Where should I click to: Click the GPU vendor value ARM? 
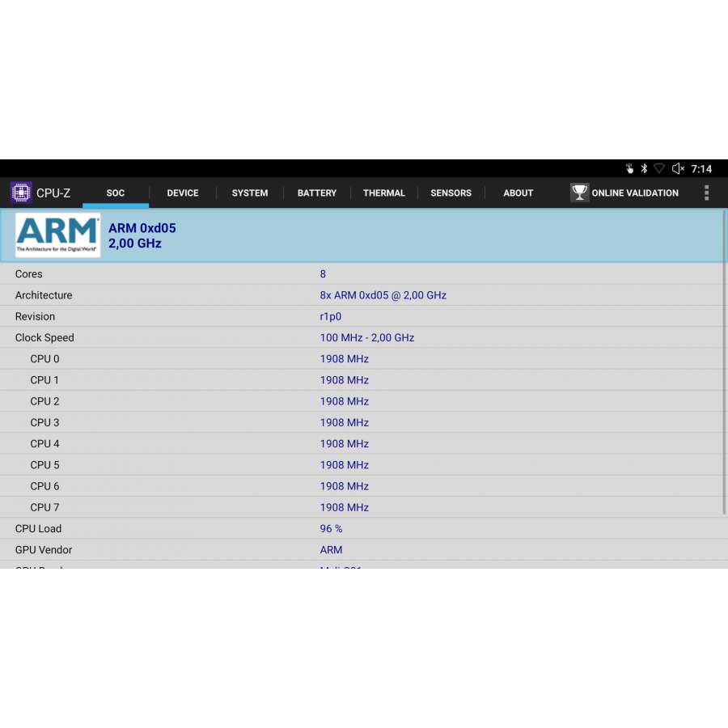pos(331,550)
